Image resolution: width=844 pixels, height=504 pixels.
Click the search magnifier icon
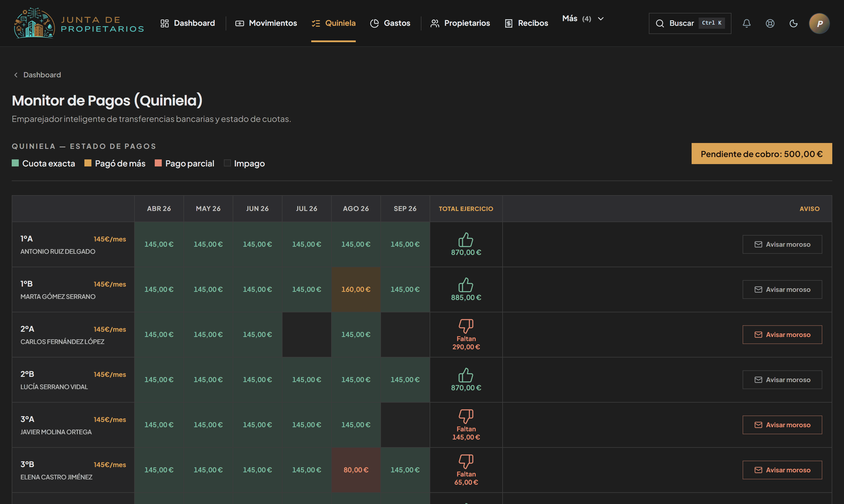pyautogui.click(x=660, y=23)
